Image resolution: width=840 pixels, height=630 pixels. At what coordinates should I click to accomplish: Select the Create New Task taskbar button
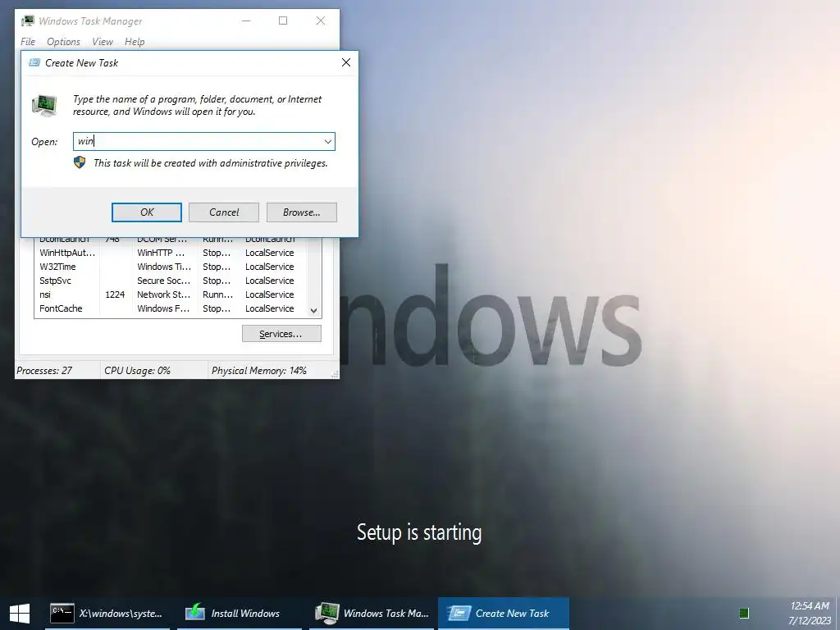504,614
